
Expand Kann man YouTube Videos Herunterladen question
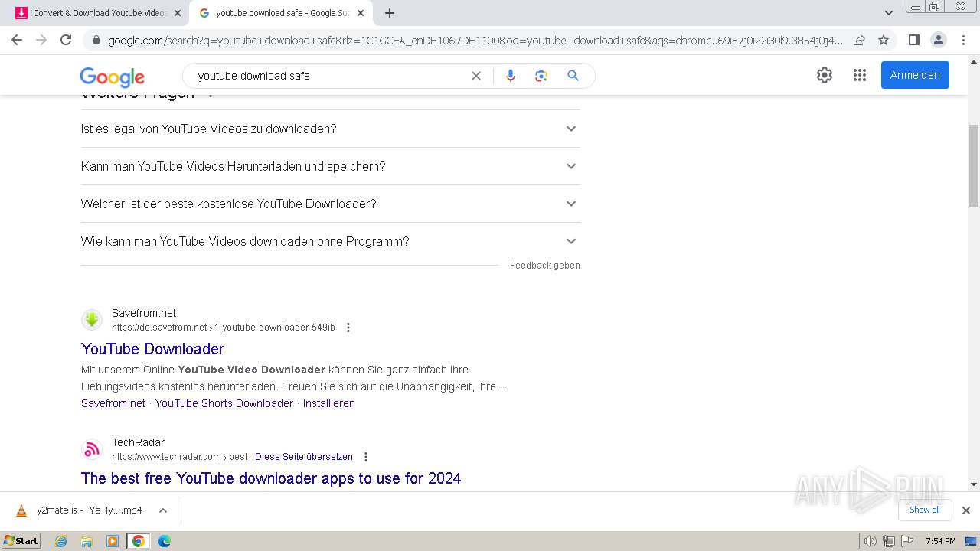[330, 166]
